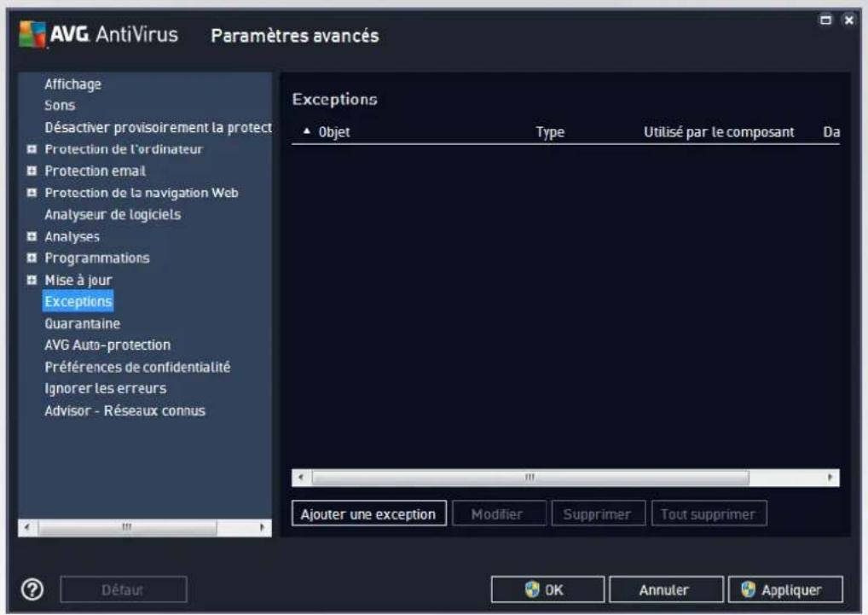
Task: Expand the Analyses tree node
Action: pyautogui.click(x=32, y=236)
